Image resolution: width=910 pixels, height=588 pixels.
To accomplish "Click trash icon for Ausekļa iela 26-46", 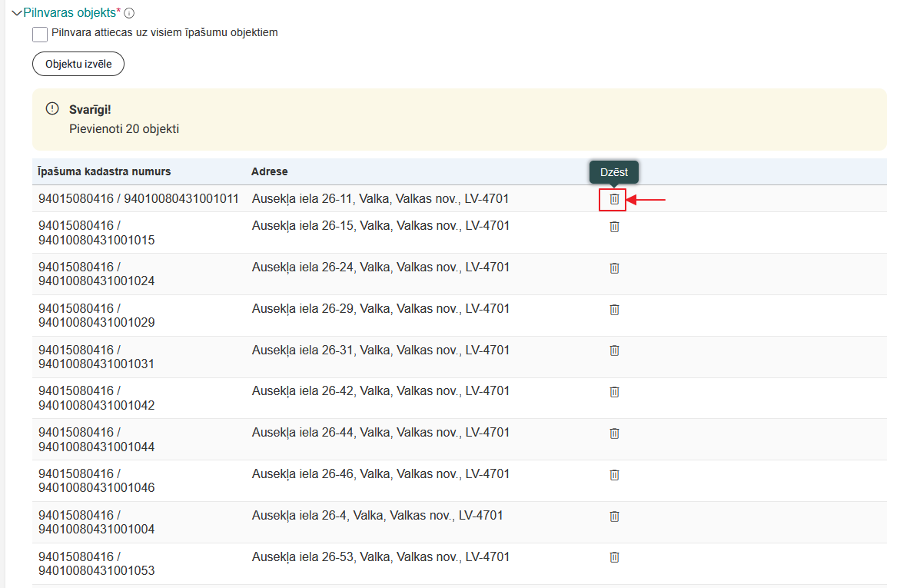I will point(614,475).
